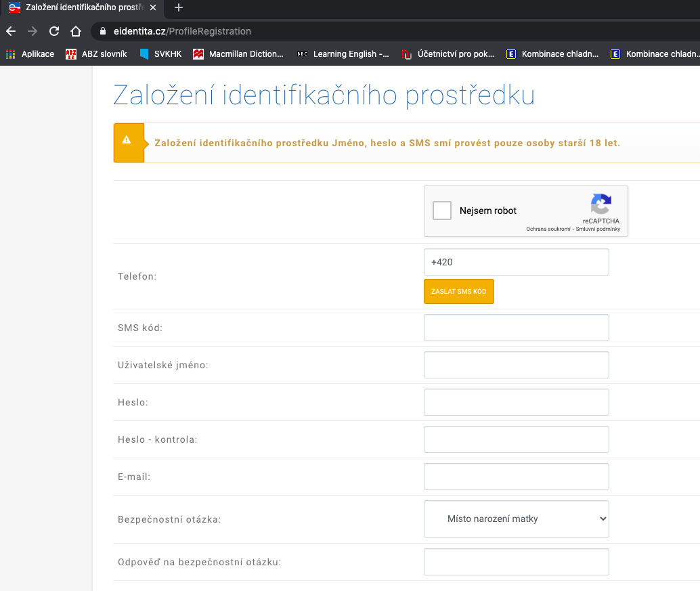
Task: Expand the Bezpečnostní otázka dropdown
Action: coord(517,519)
